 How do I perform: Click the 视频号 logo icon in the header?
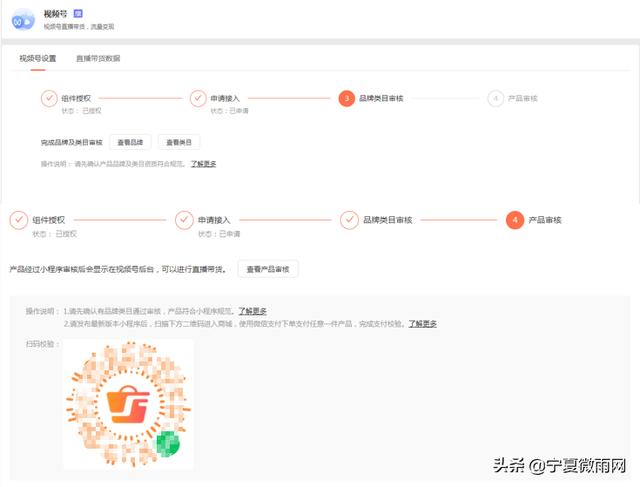tap(23, 20)
